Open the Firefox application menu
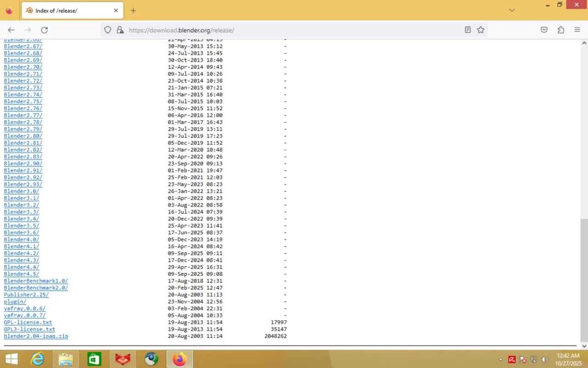 (577, 30)
